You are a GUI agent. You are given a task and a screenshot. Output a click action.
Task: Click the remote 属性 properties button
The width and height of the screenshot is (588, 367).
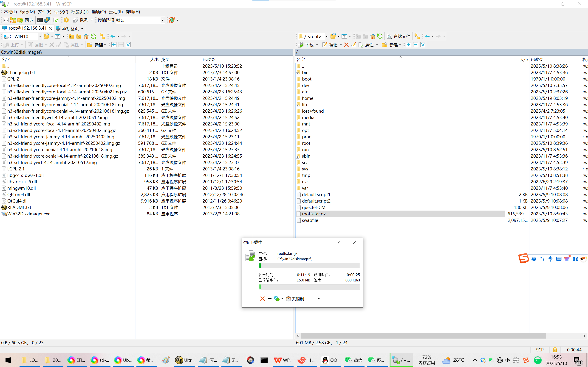tap(366, 45)
